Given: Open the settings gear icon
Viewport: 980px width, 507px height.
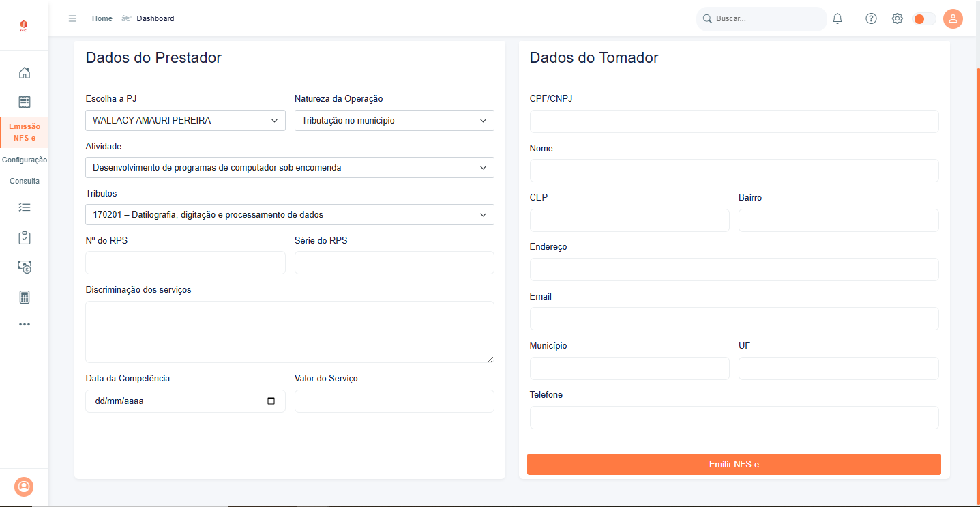Looking at the screenshot, I should tap(897, 19).
